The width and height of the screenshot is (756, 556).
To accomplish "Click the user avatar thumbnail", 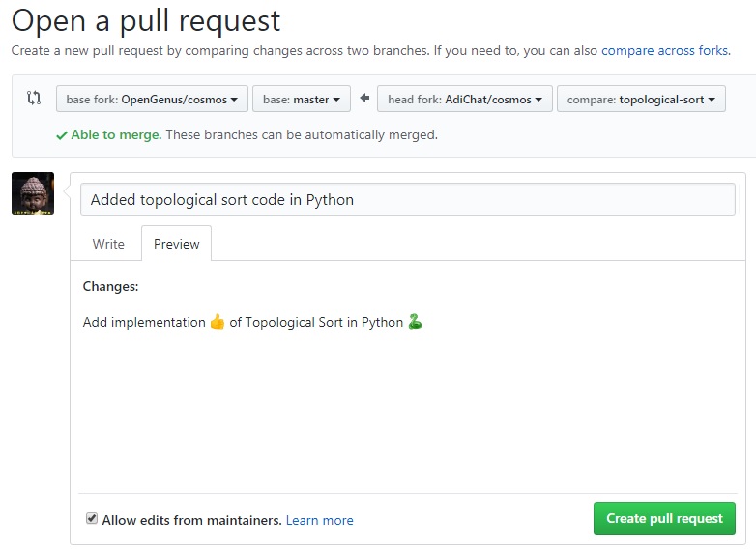I will 33,193.
